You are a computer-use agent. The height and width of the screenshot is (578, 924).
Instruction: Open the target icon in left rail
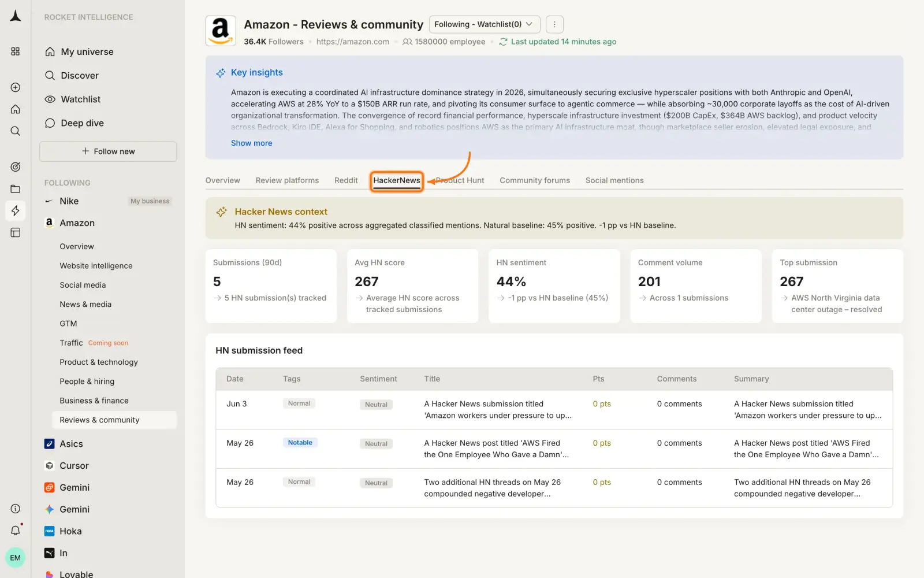(x=16, y=167)
